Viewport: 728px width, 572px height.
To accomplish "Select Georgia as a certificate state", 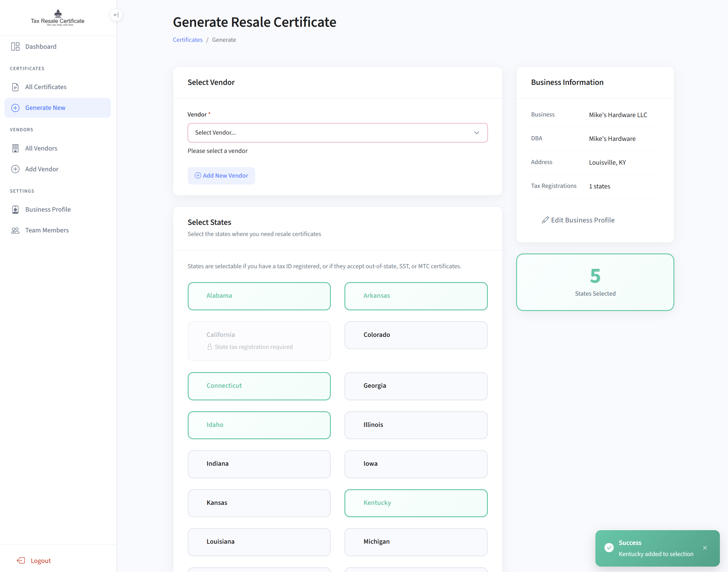I will 415,386.
